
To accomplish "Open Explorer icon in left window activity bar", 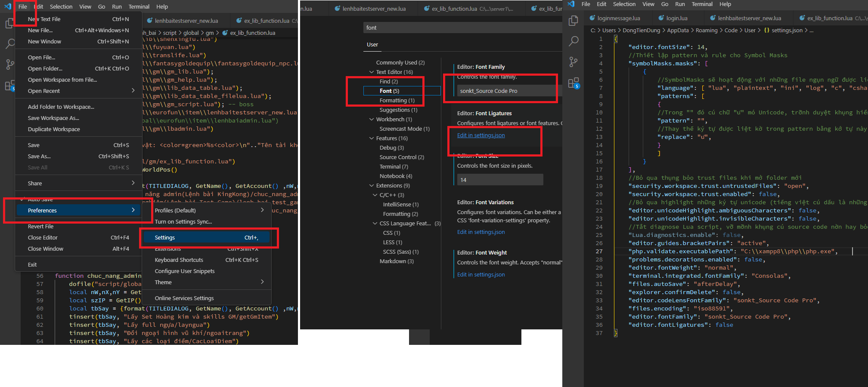I will coord(9,23).
